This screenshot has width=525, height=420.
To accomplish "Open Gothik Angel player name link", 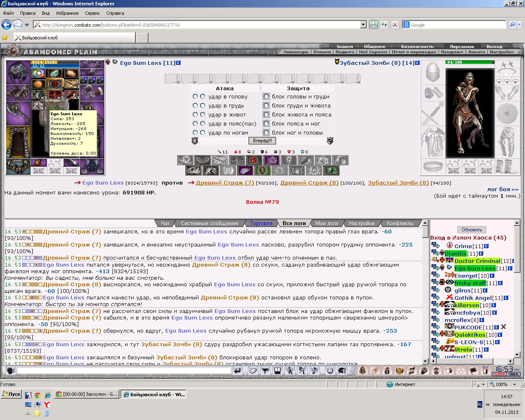I will click(473, 298).
